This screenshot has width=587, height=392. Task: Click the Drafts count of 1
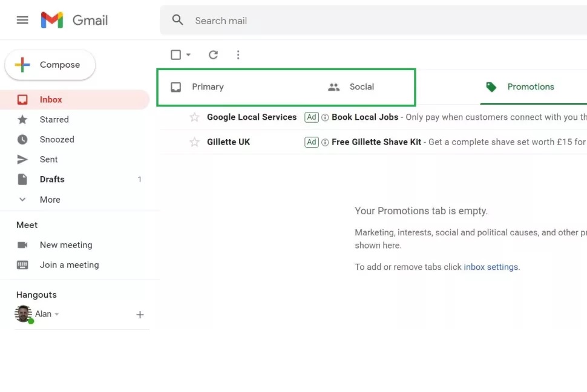coord(140,179)
